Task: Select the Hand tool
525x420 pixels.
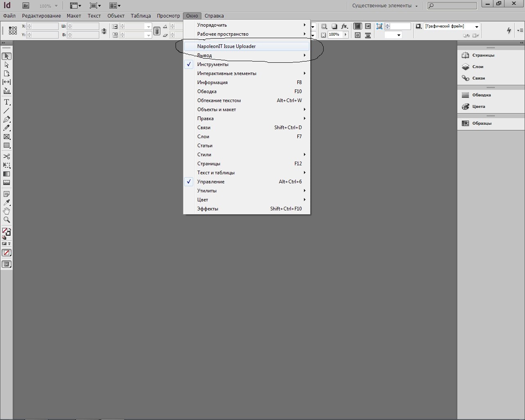Action: pos(7,211)
